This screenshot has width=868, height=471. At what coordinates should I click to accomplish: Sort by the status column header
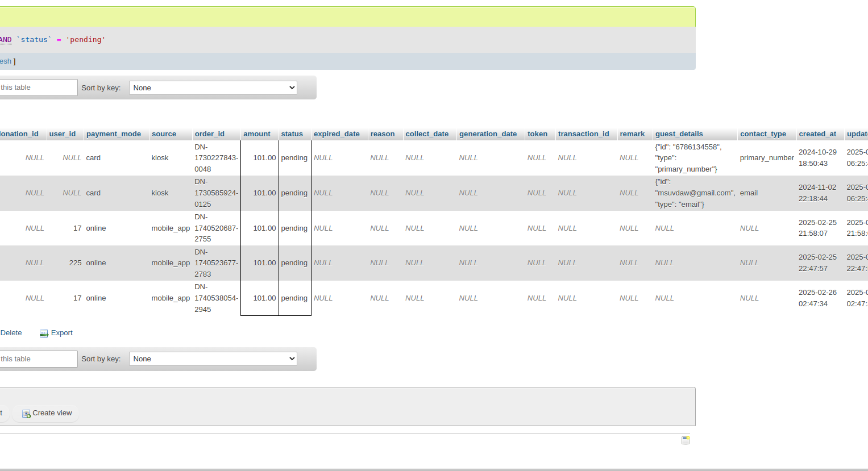(x=292, y=134)
